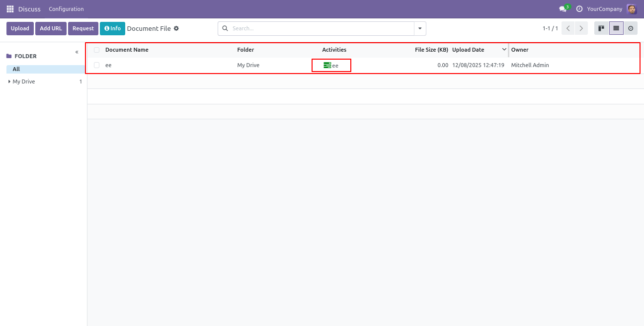644x326 pixels.
Task: Click the green activity icon for ee
Action: [327, 65]
